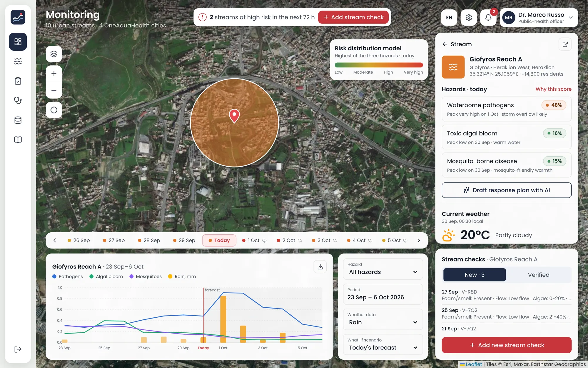Open the 27 Sep V-R8D stream check
This screenshot has height=368, width=588.
click(507, 295)
